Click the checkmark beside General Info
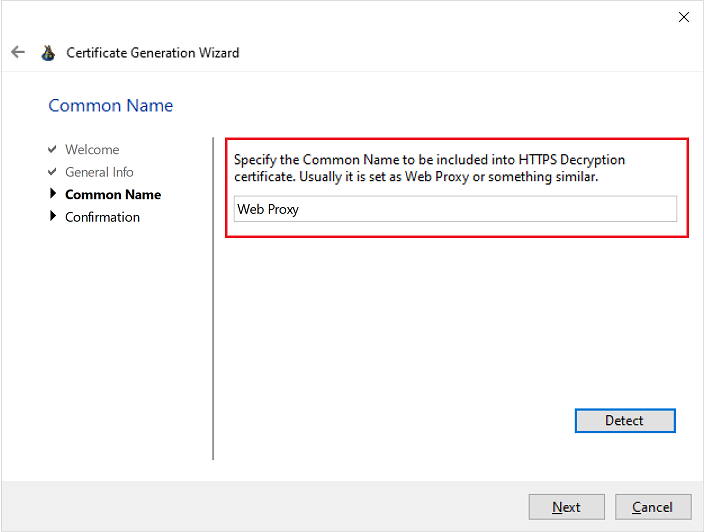The width and height of the screenshot is (704, 532). point(52,171)
